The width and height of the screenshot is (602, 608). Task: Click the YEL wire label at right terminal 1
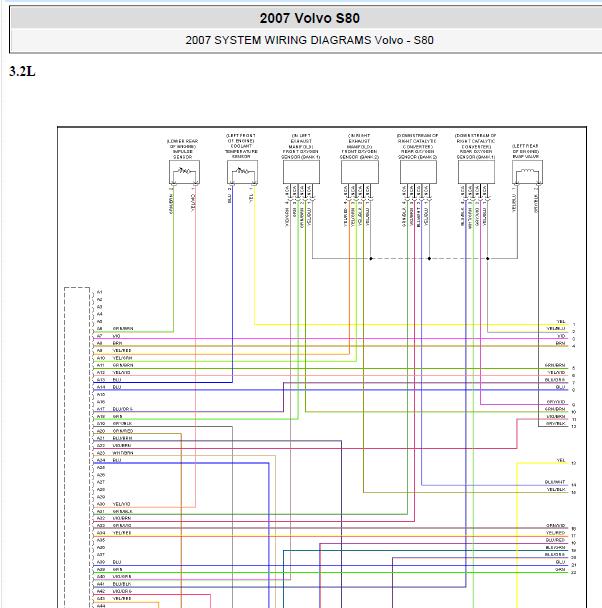(x=561, y=322)
